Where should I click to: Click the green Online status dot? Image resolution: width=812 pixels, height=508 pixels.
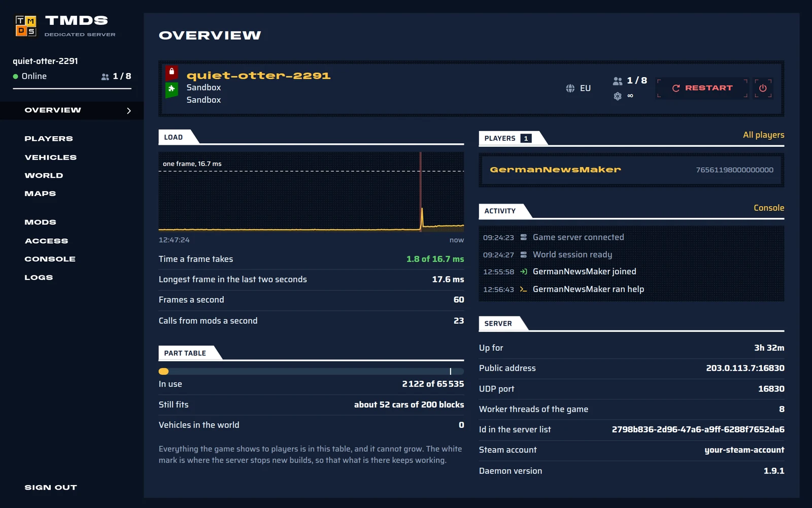[x=16, y=77]
